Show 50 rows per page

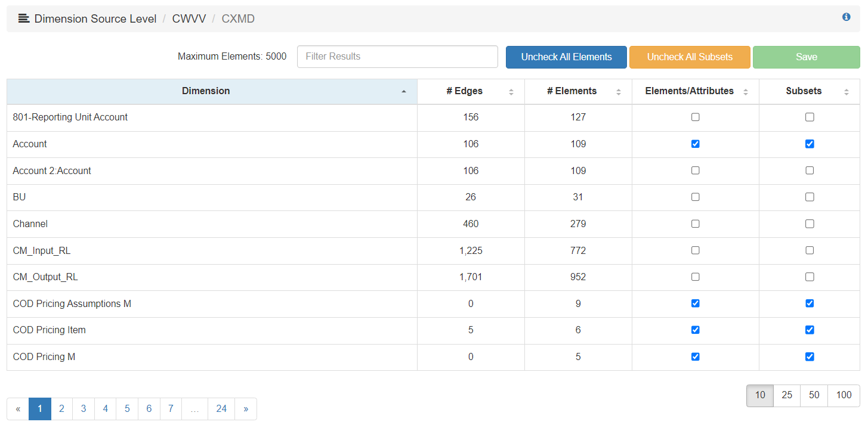(x=814, y=395)
